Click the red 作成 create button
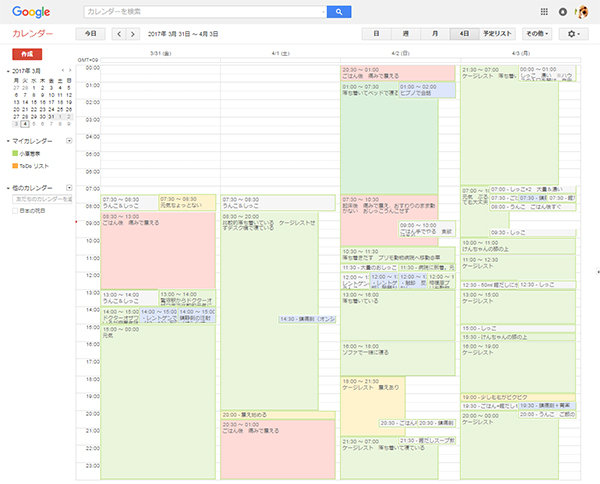This screenshot has width=600, height=484. [x=27, y=54]
